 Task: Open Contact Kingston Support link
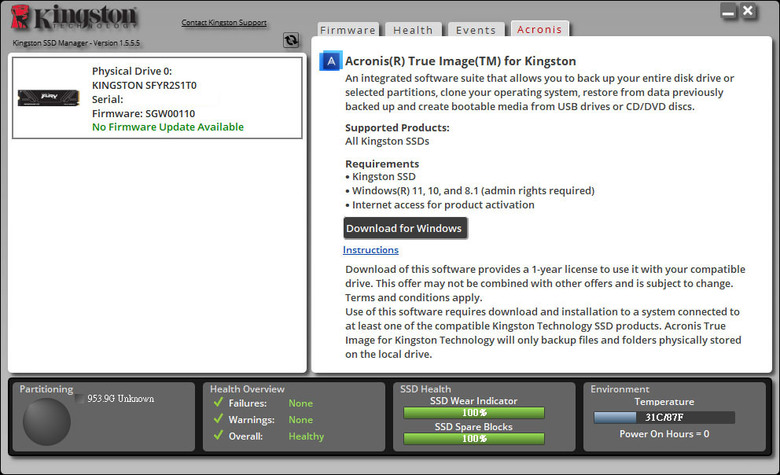224,22
